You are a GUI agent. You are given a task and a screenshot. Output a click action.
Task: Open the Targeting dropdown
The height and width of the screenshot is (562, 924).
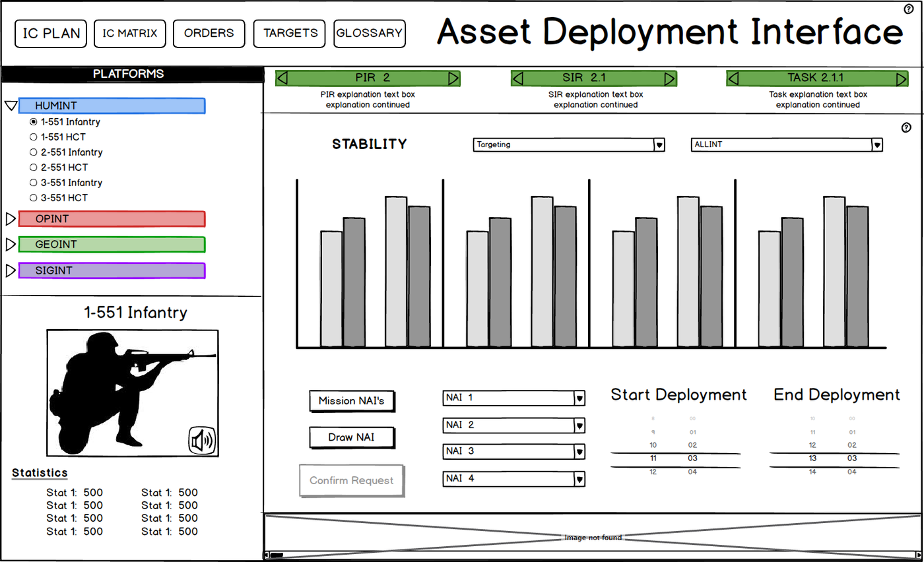pos(659,145)
